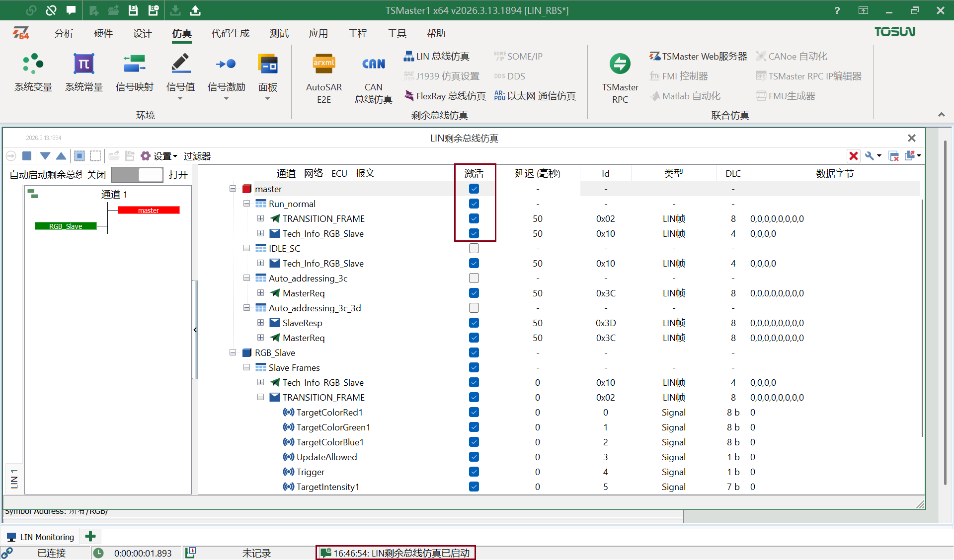
Task: Click the save icon in the main toolbar
Action: [x=133, y=10]
